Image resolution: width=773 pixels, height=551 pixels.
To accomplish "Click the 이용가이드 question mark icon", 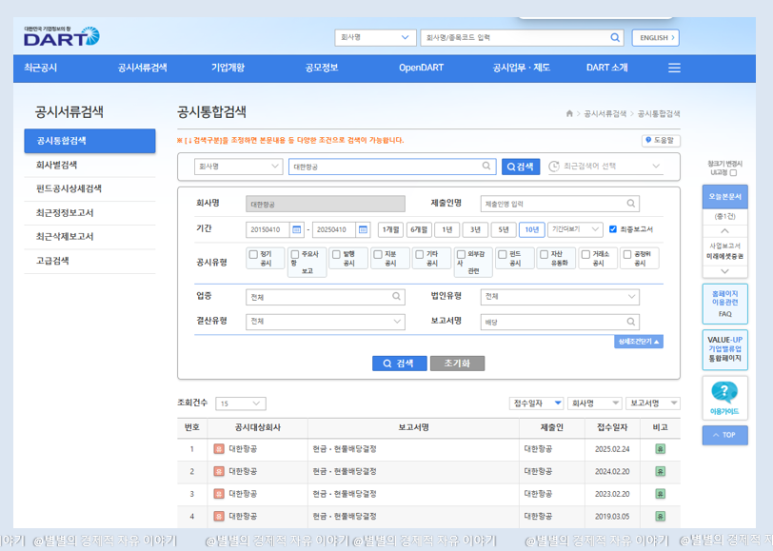I will [x=724, y=393].
